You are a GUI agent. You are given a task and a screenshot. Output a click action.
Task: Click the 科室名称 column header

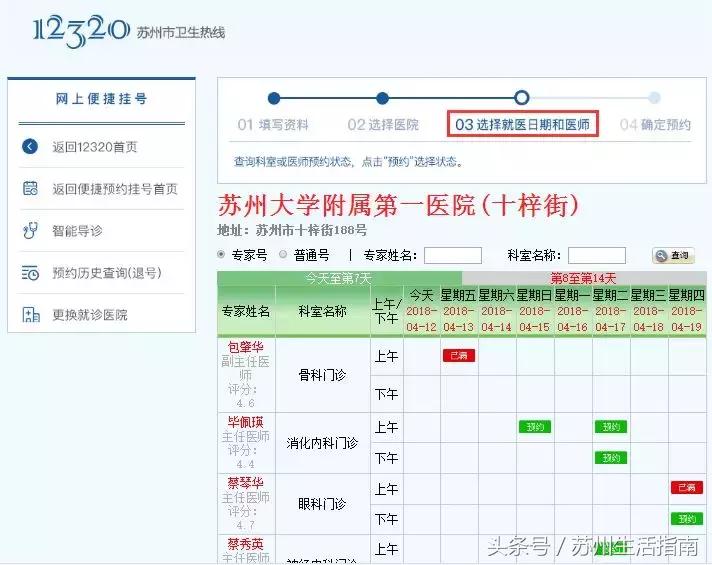pyautogui.click(x=322, y=311)
